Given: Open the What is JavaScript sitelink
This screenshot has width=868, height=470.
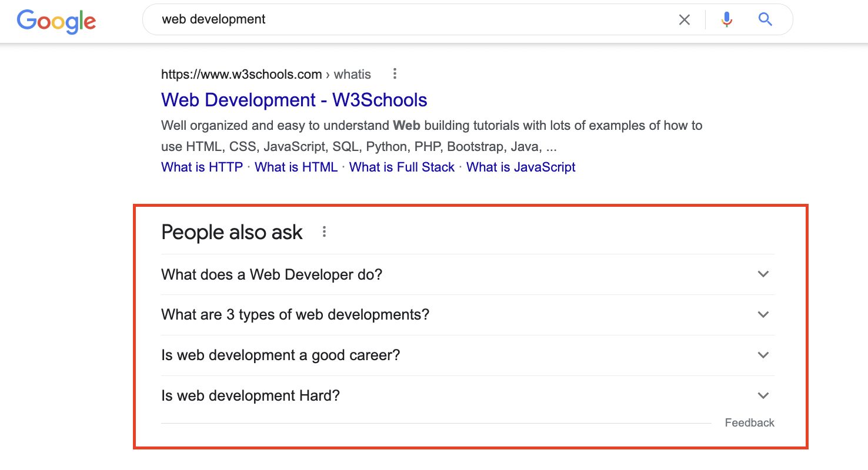Looking at the screenshot, I should pos(521,167).
